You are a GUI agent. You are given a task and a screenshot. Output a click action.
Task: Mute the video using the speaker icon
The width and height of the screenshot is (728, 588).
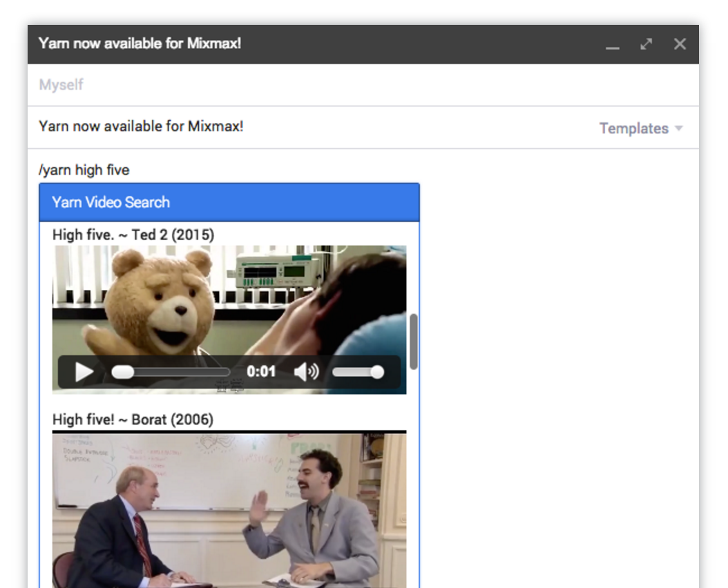coord(306,372)
